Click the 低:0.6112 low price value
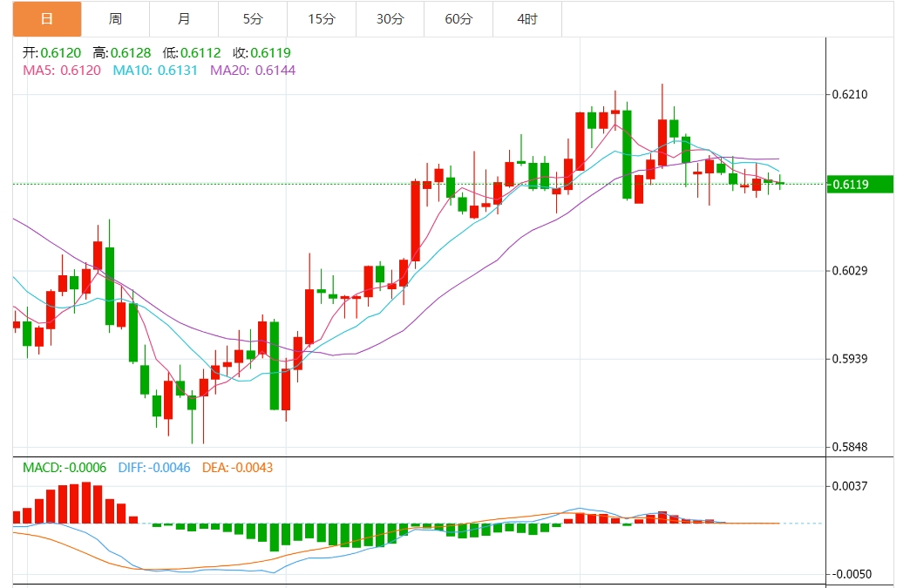This screenshot has height=588, width=910. pyautogui.click(x=192, y=53)
